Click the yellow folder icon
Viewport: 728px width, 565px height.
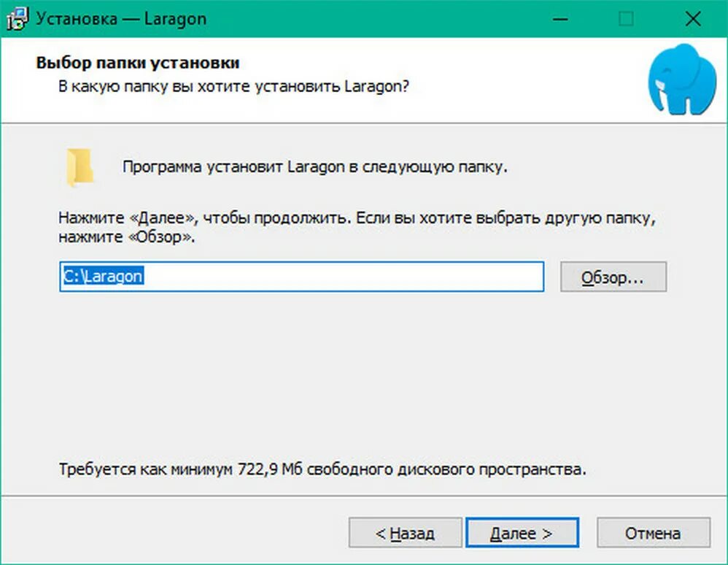80,167
